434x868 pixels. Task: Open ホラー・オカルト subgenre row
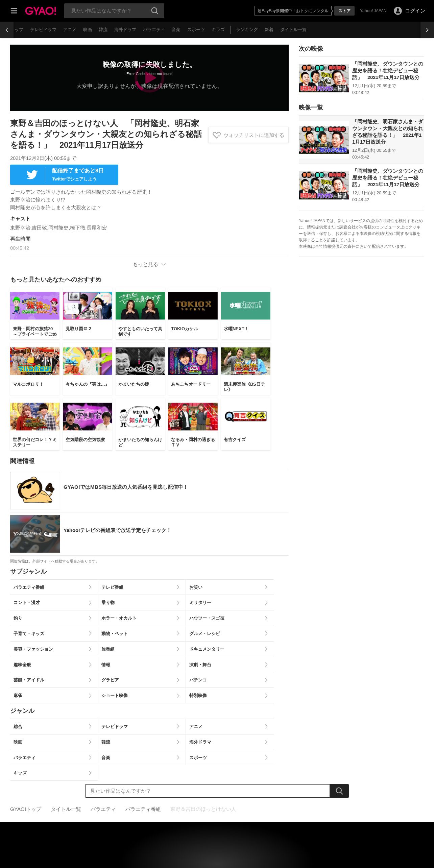pyautogui.click(x=142, y=618)
